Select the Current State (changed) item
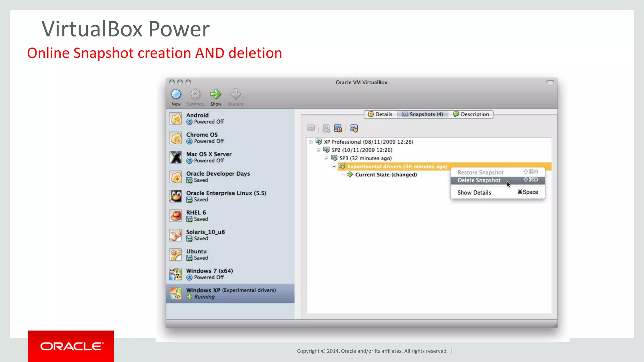This screenshot has width=644, height=362. pyautogui.click(x=386, y=175)
